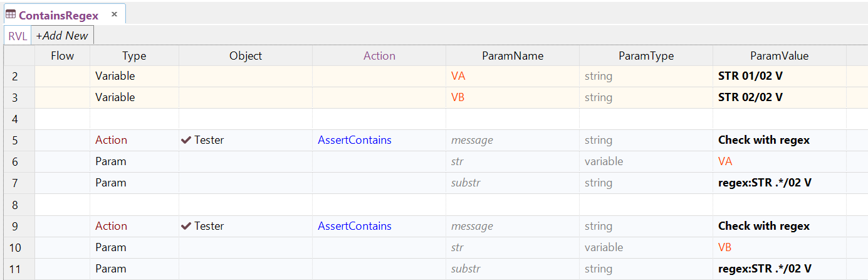Click the regex substr value in row 7

(765, 183)
